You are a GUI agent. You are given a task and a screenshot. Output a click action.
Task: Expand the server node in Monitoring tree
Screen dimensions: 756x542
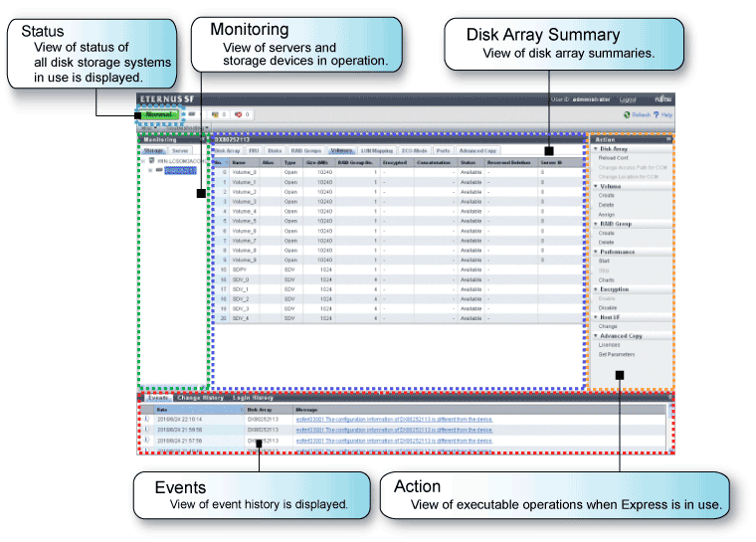(x=143, y=160)
